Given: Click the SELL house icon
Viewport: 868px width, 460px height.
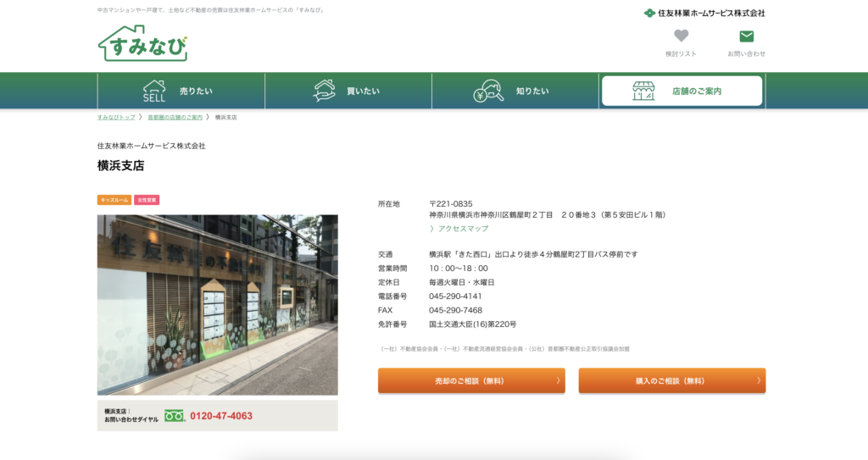Looking at the screenshot, I should [x=154, y=91].
